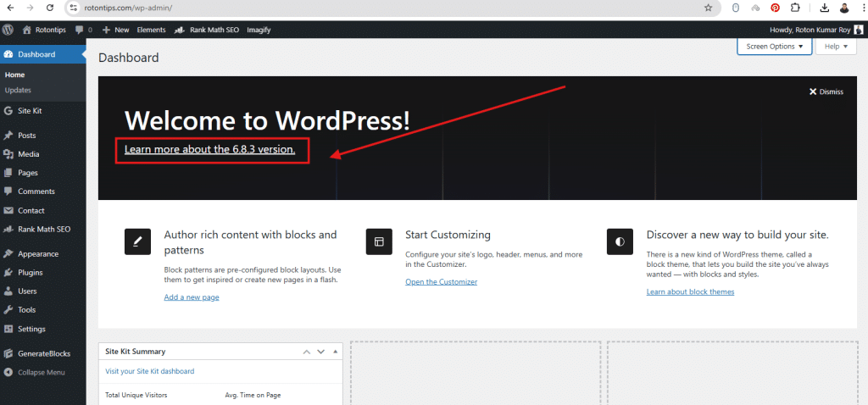Click the Open the Customizer link

[441, 281]
